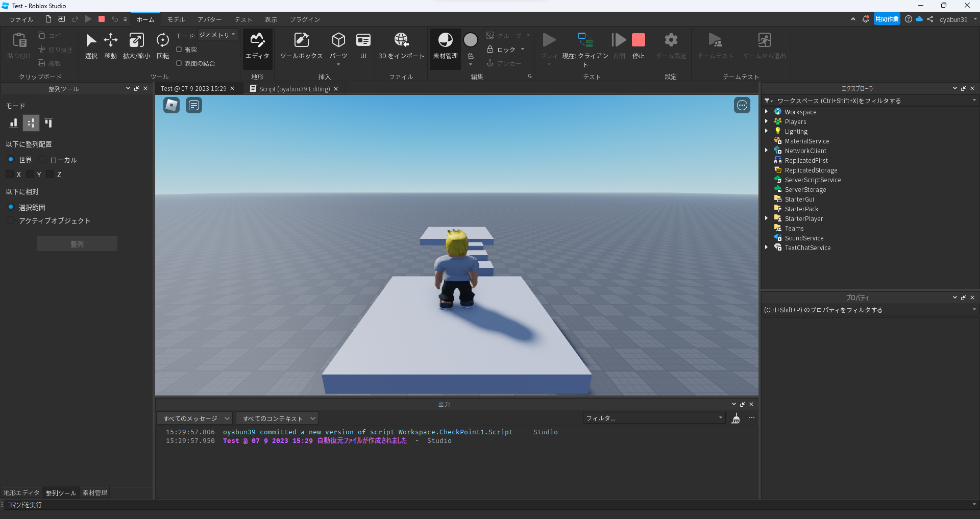Click the 整列 (Align) button
The width and height of the screenshot is (980, 519).
pyautogui.click(x=77, y=244)
